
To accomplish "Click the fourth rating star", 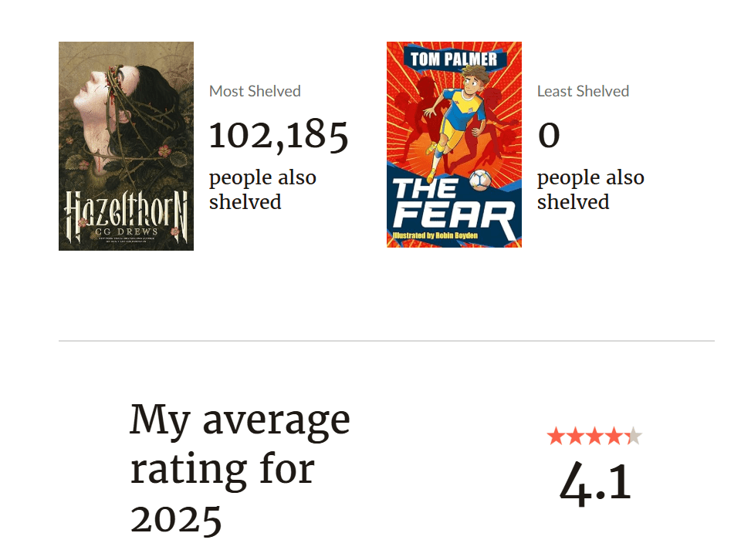I will 613,437.
